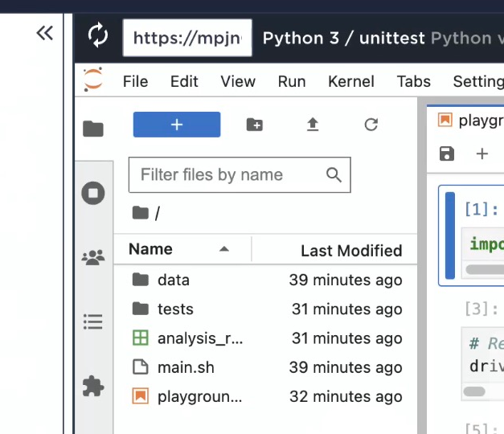Show the Table of Contents panel
The height and width of the screenshot is (434, 504).
[93, 322]
